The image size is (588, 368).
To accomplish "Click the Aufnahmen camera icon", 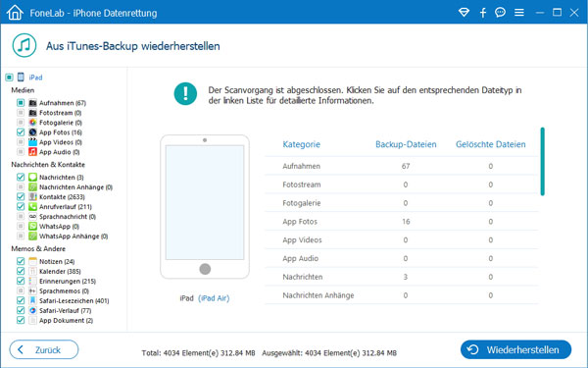I will (x=32, y=102).
